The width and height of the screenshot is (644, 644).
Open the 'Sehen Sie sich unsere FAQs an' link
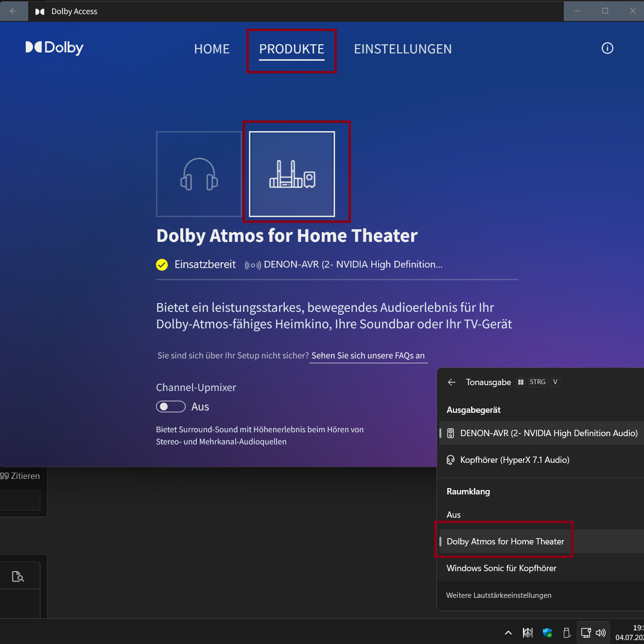[368, 356]
